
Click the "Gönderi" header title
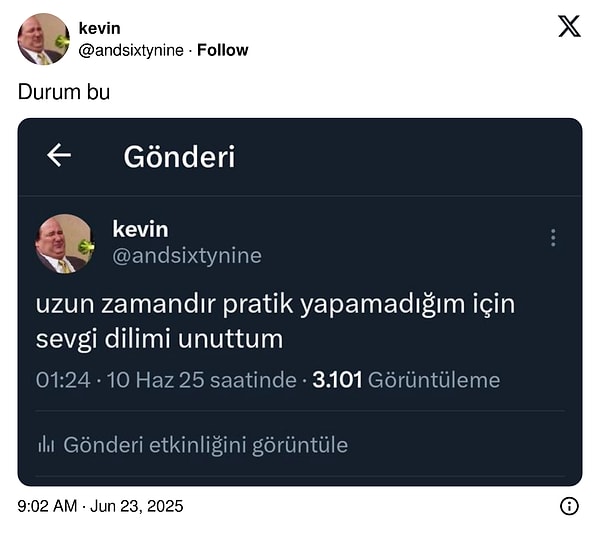(179, 156)
